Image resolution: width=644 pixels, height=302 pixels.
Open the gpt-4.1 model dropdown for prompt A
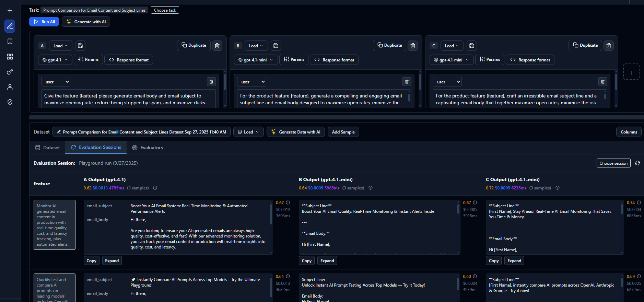click(55, 60)
